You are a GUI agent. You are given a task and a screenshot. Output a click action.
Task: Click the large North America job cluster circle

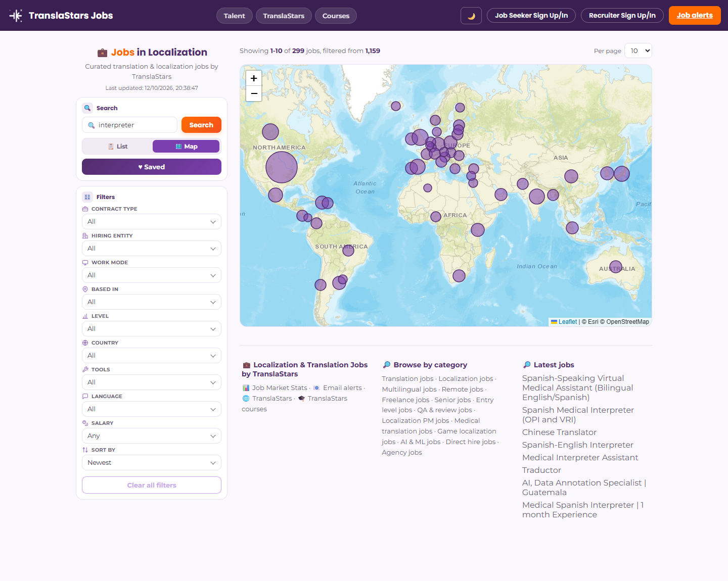tap(282, 167)
